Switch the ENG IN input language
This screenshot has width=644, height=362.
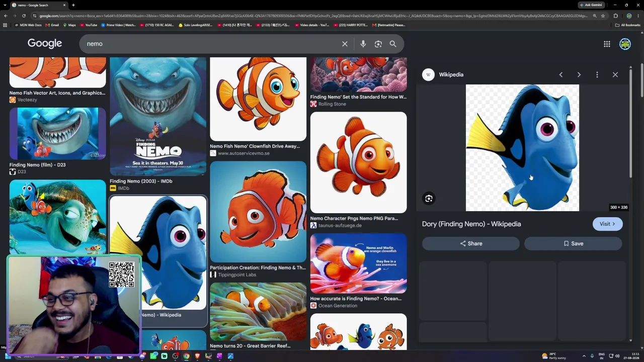pyautogui.click(x=601, y=356)
